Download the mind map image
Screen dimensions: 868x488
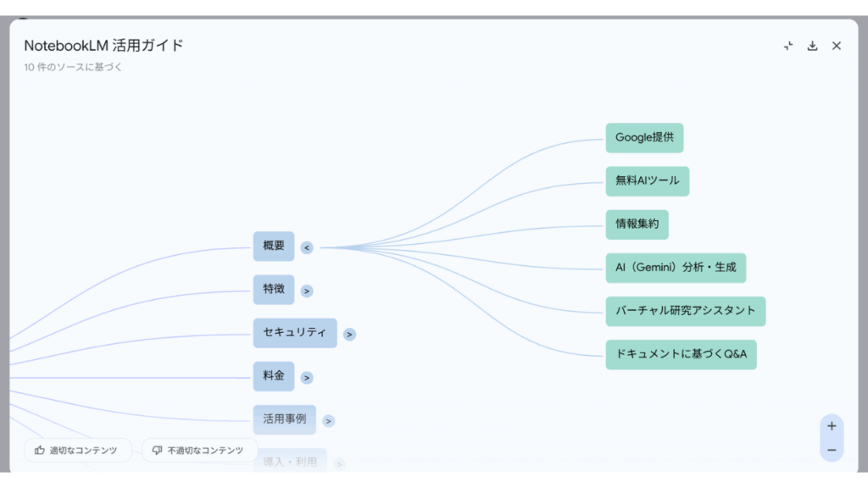(812, 46)
